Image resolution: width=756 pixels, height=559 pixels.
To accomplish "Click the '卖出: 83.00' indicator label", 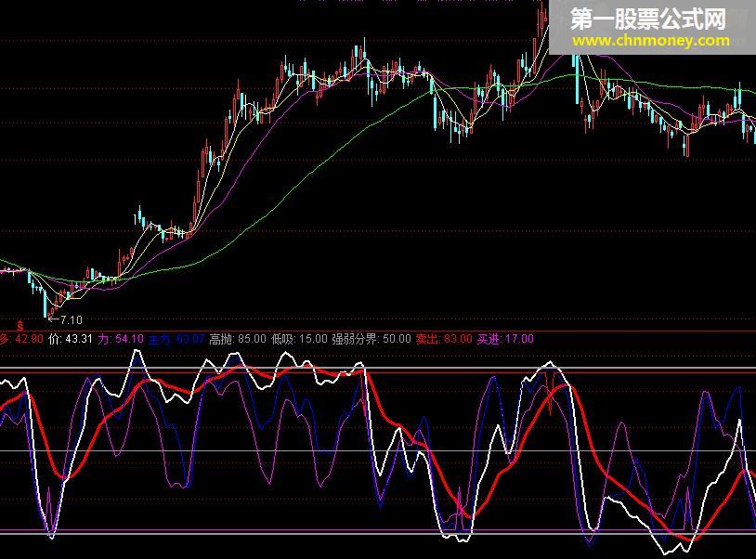I will (444, 339).
